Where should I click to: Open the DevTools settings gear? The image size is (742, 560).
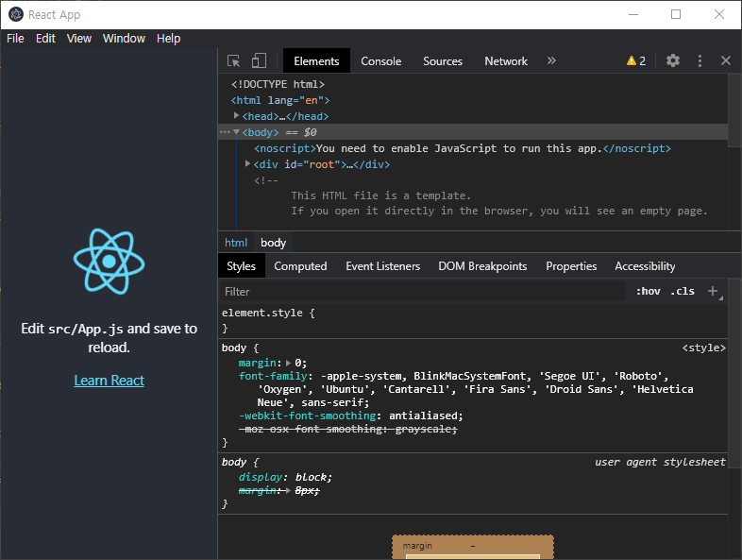tap(672, 60)
